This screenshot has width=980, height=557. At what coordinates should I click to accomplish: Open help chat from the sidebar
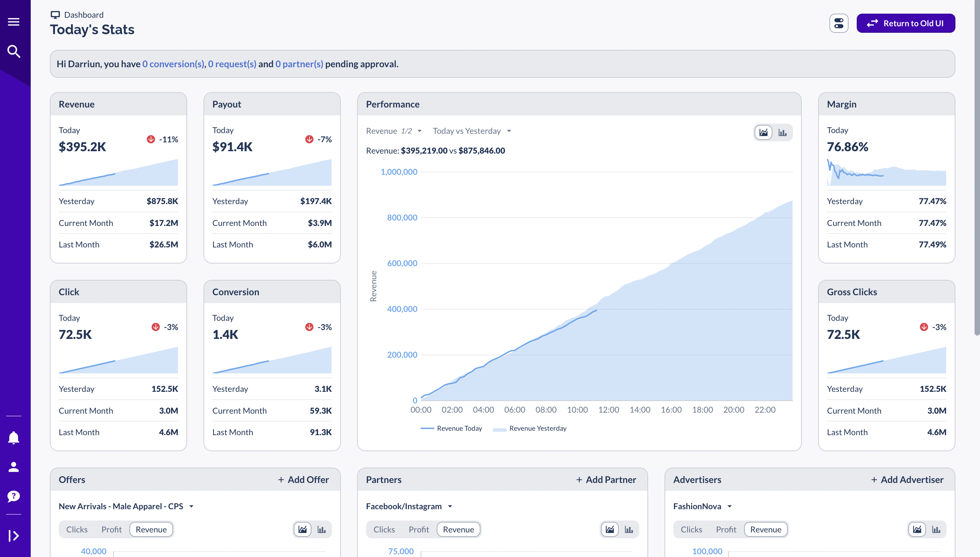14,496
